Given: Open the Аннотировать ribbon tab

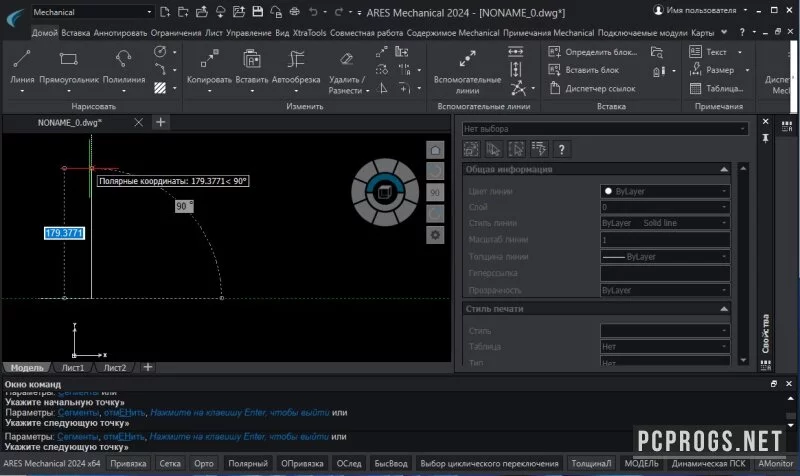Looking at the screenshot, I should coord(120,33).
